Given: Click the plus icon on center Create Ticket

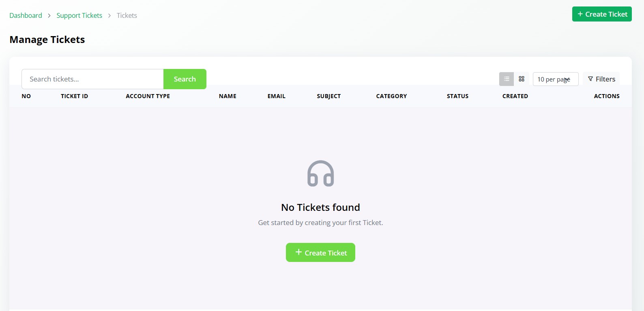Looking at the screenshot, I should coord(298,252).
